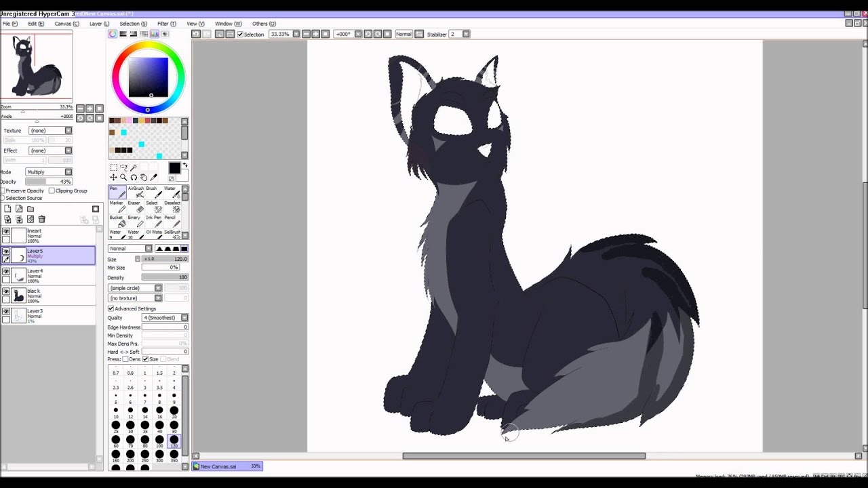The width and height of the screenshot is (868, 488).
Task: Open the Others menu
Action: 264,24
